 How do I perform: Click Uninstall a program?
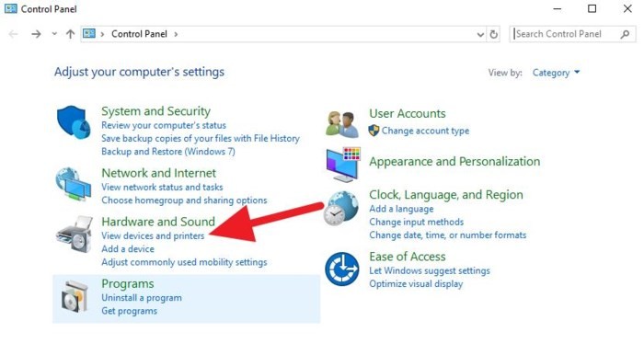tap(142, 298)
